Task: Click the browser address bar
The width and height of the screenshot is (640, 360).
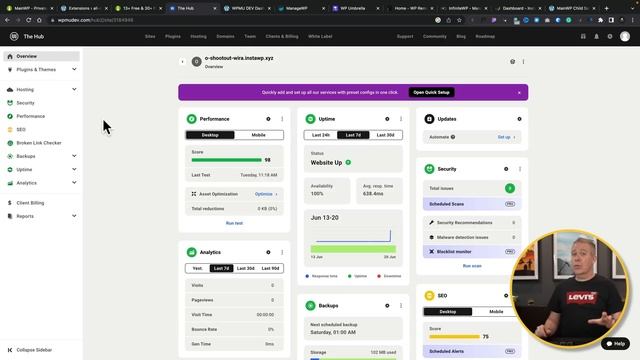Action: [241, 20]
